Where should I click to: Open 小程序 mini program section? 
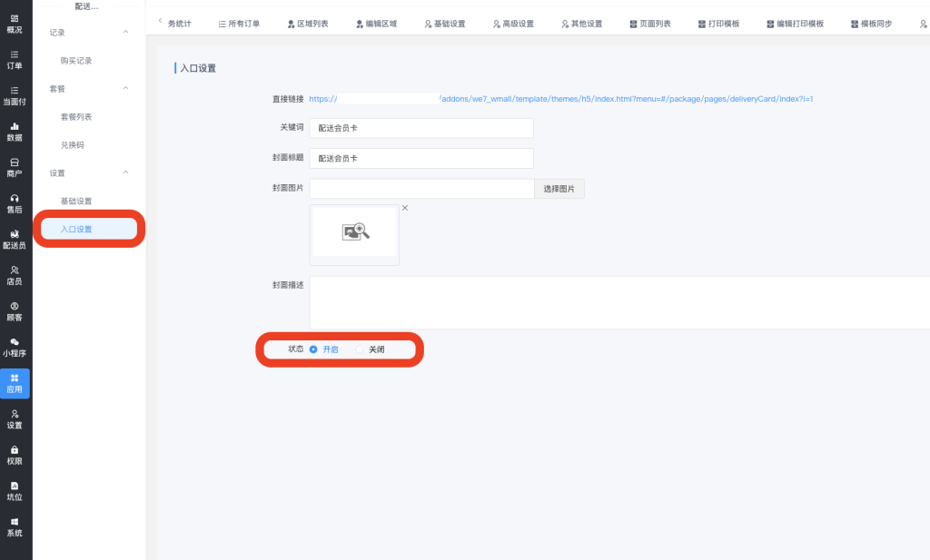click(15, 348)
